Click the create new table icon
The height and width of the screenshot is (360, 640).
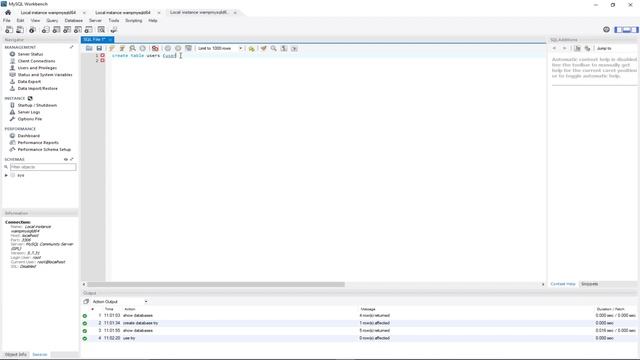tap(56, 30)
